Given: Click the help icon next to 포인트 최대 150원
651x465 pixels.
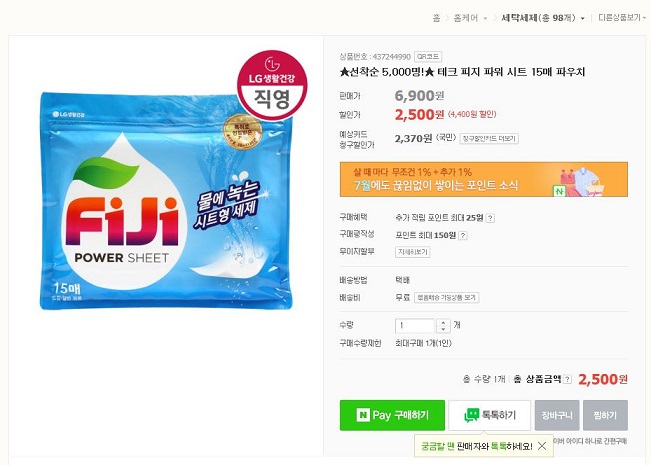Looking at the screenshot, I should click(x=463, y=235).
